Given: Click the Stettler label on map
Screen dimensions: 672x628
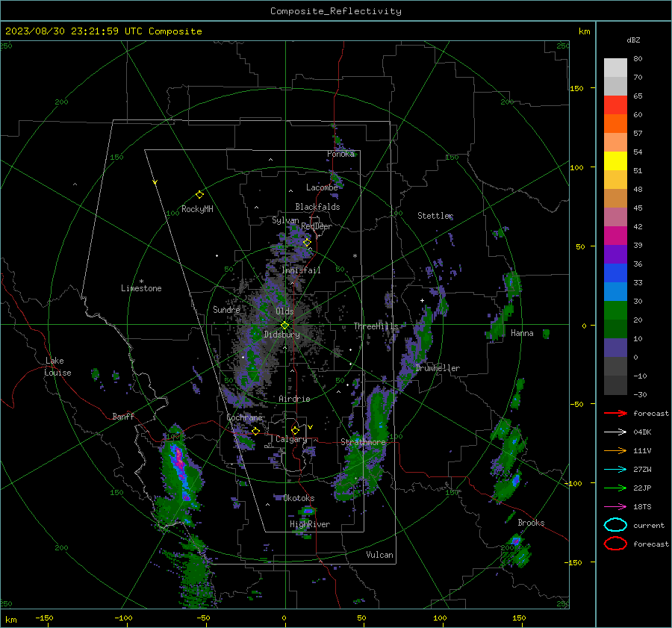Looking at the screenshot, I should (435, 216).
